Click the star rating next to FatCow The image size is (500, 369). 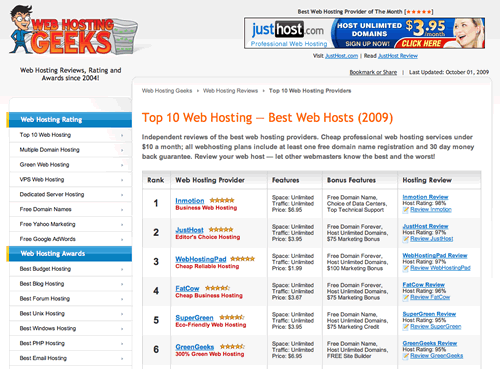click(217, 288)
